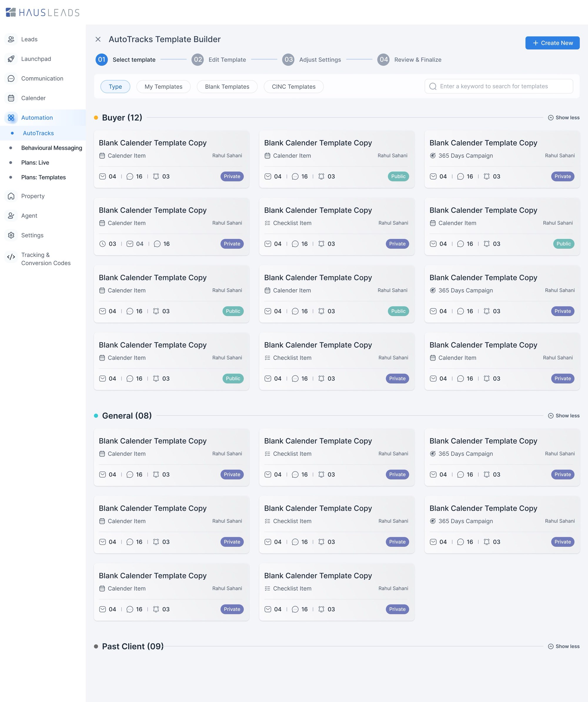The width and height of the screenshot is (588, 702).
Task: Click Launchpad label in sidebar
Action: point(36,59)
